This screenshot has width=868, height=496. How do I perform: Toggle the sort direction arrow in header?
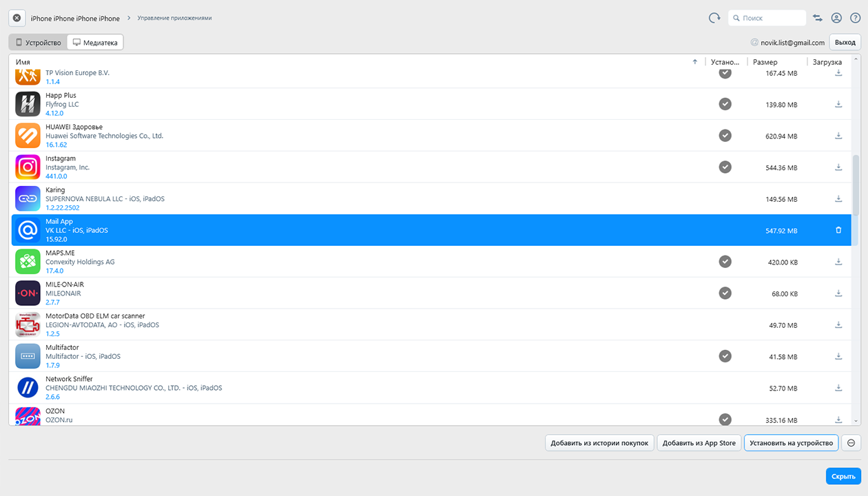point(695,62)
